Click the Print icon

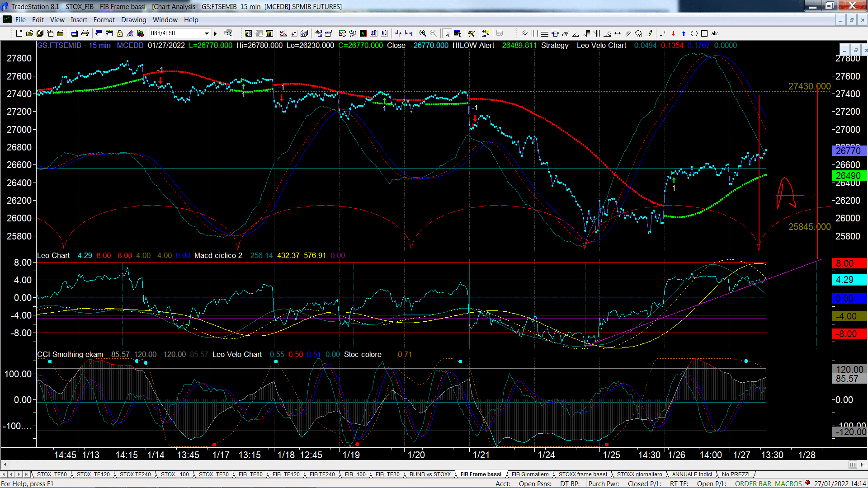point(85,33)
